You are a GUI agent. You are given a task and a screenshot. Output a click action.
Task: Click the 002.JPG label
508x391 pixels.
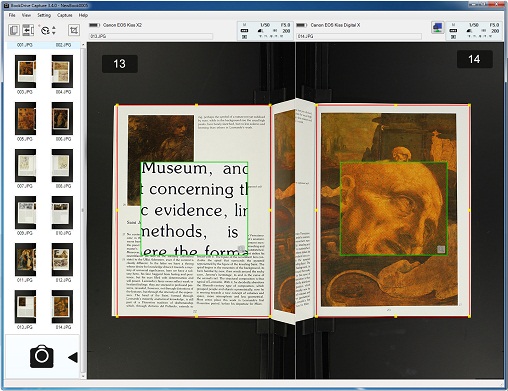tap(63, 45)
